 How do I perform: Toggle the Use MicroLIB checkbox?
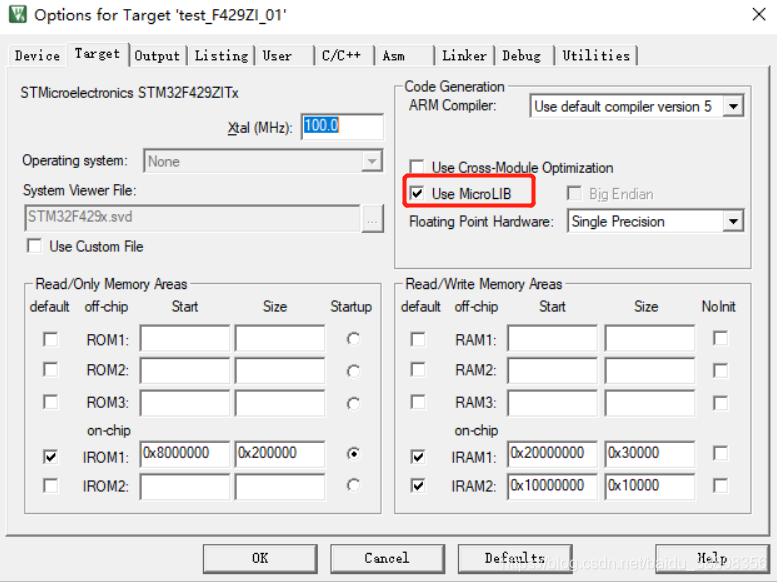(x=417, y=193)
